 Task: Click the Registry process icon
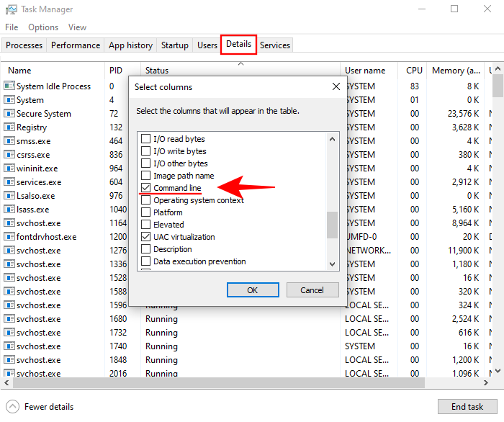[x=9, y=127]
